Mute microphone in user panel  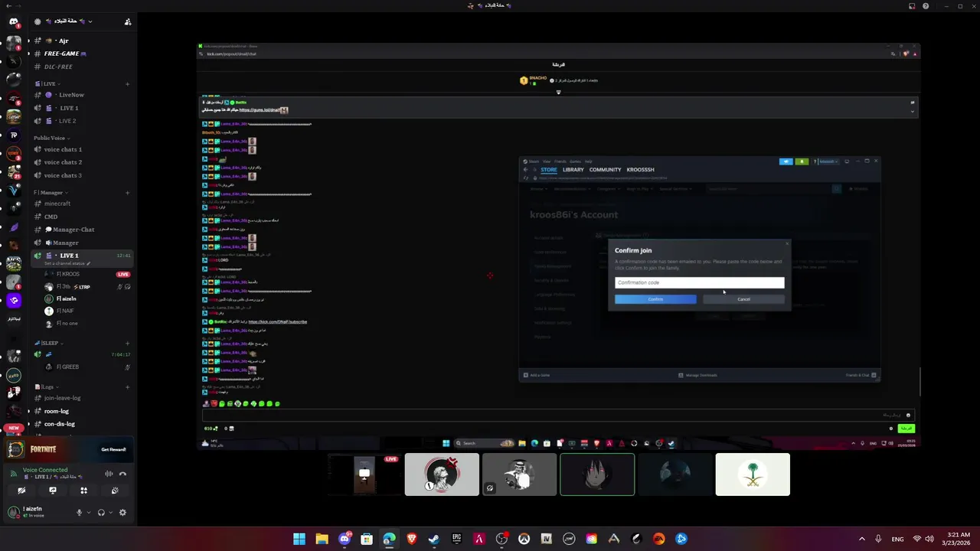(79, 513)
